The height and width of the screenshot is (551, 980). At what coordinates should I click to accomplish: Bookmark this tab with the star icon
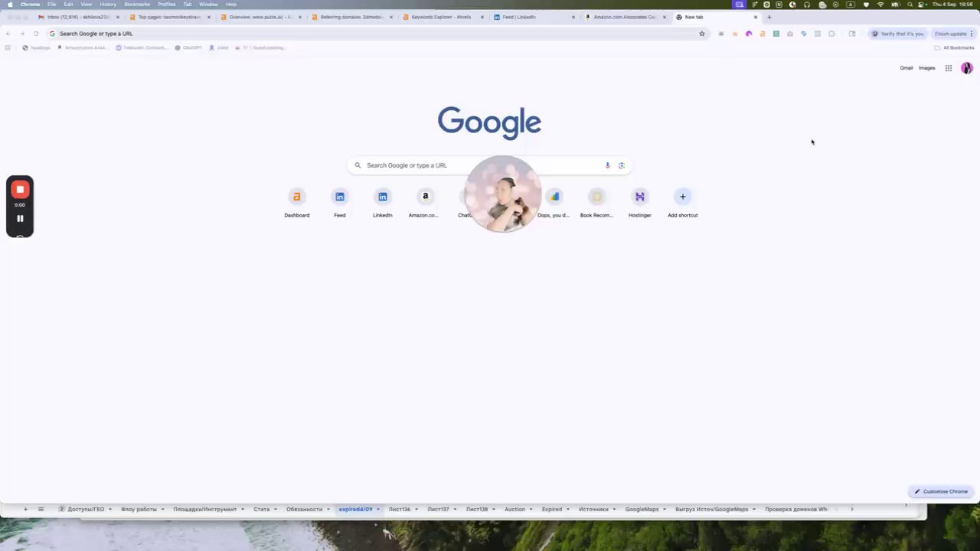702,34
